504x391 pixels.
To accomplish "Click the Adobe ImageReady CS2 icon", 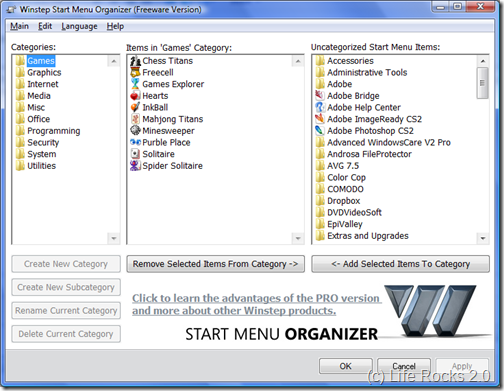I will coord(320,119).
